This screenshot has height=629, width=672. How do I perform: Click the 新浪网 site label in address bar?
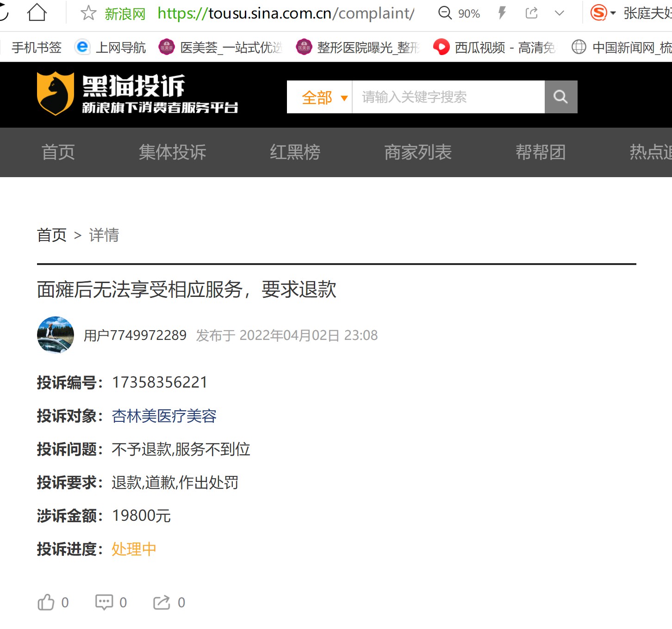tap(125, 14)
